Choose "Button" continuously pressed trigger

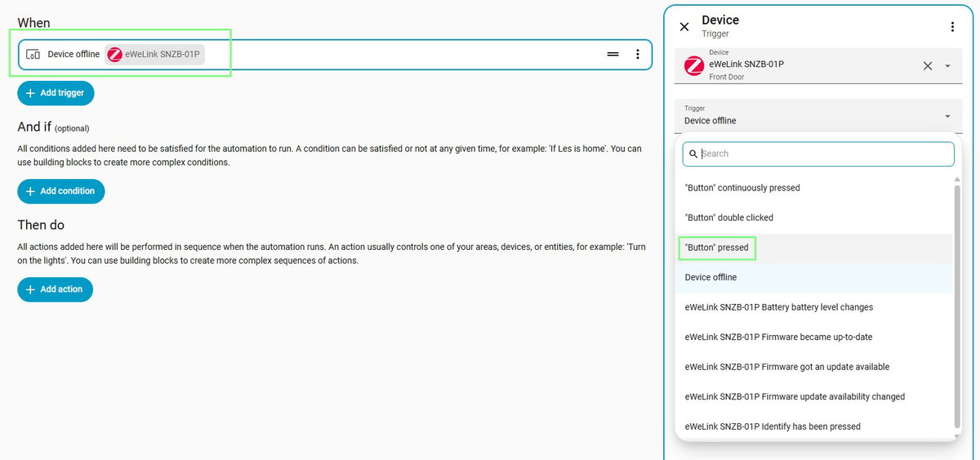814,188
